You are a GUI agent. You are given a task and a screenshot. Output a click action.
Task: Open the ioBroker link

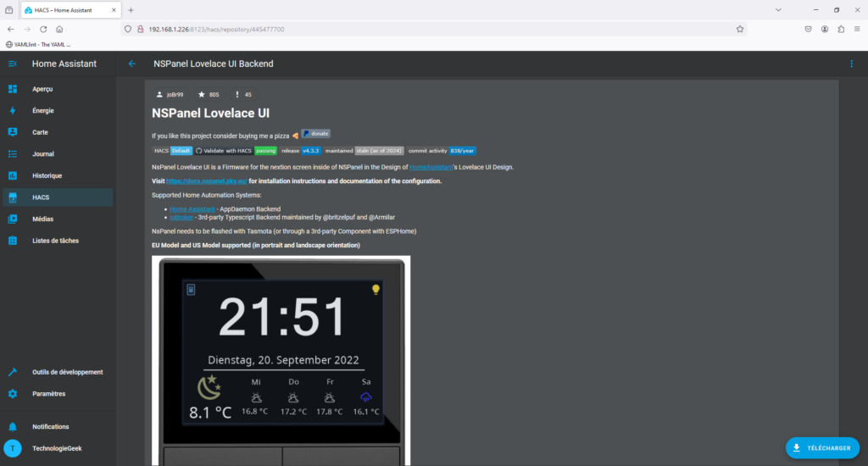(181, 218)
